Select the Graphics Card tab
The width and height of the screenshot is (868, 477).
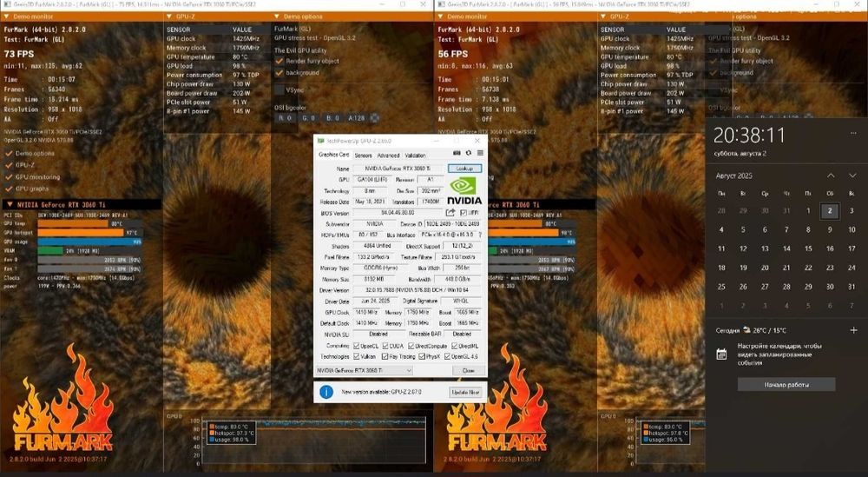click(x=334, y=155)
